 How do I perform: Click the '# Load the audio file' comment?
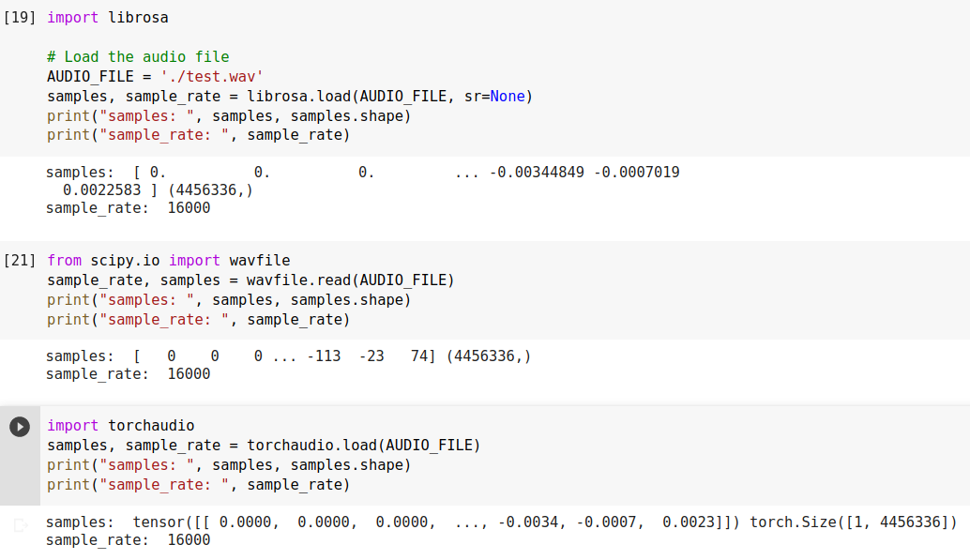(138, 57)
